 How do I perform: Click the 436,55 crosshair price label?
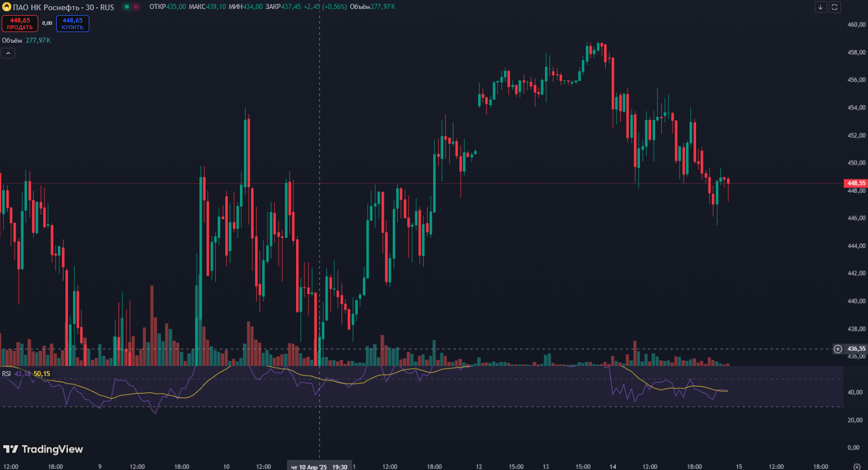tap(856, 349)
